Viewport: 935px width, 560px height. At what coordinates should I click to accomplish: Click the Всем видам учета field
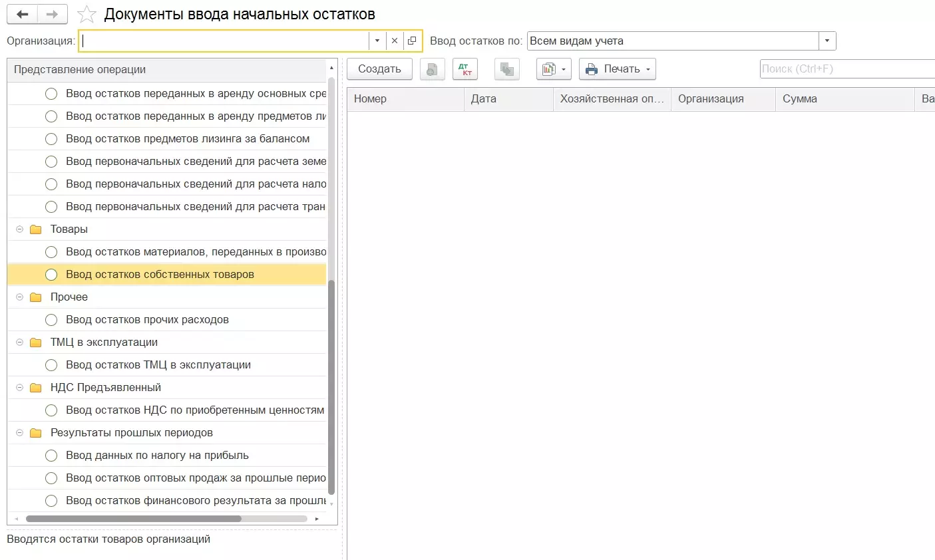point(673,41)
